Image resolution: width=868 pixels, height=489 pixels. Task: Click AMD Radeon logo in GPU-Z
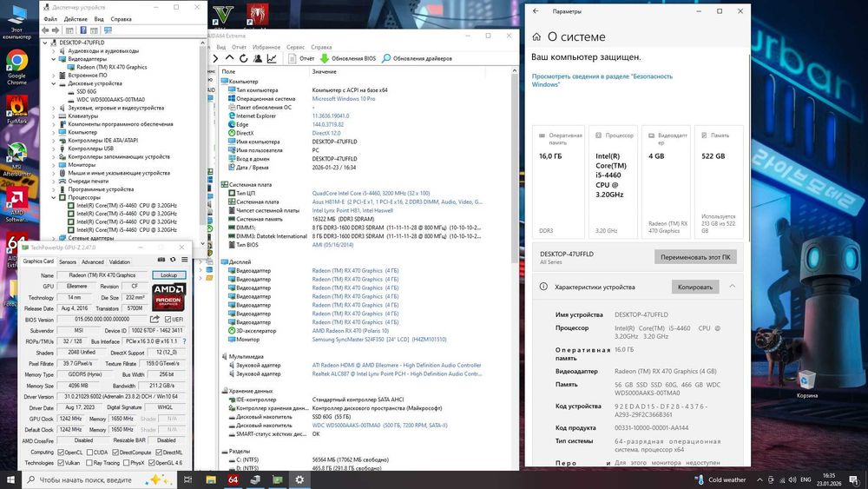[x=169, y=296]
